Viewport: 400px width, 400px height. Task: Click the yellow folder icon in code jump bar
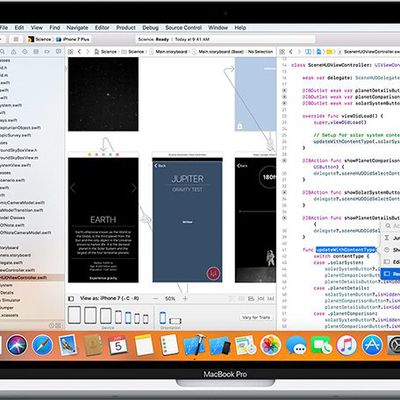click(x=329, y=52)
